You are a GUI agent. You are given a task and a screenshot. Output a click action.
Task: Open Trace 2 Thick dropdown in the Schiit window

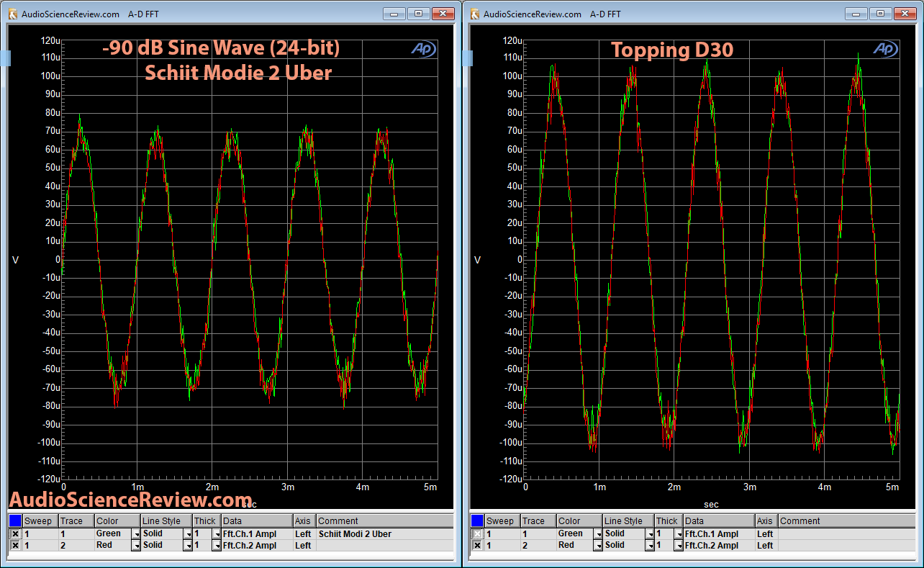pyautogui.click(x=216, y=546)
